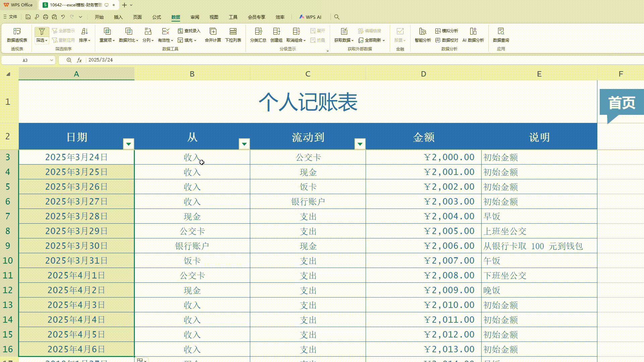This screenshot has width=644, height=362.
Task: Click the Name Box showing A3
Action: click(25, 60)
